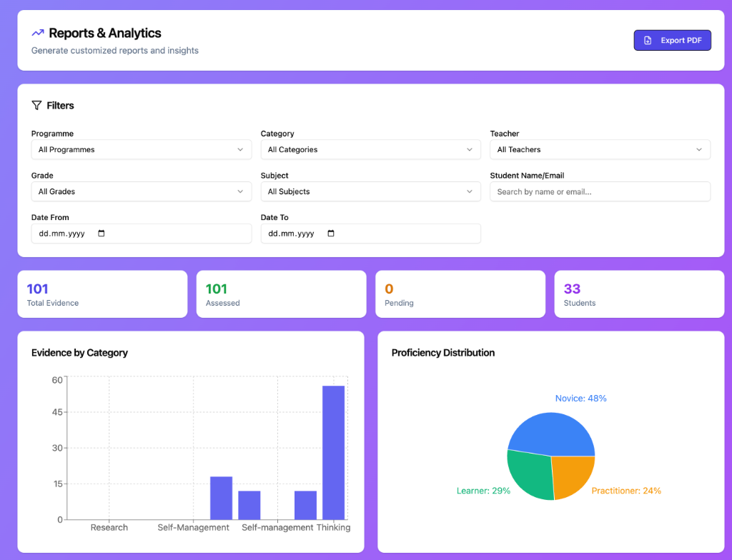The image size is (732, 560).
Task: Click the 'Evidence by Category' chart title
Action: tap(79, 353)
